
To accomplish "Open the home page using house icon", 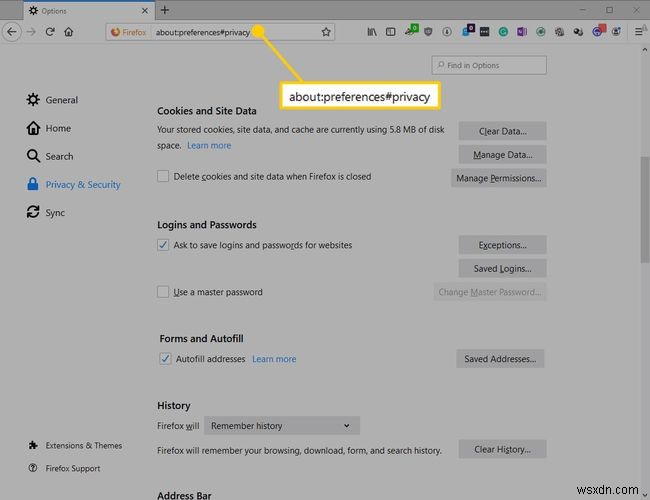I will coord(69,32).
